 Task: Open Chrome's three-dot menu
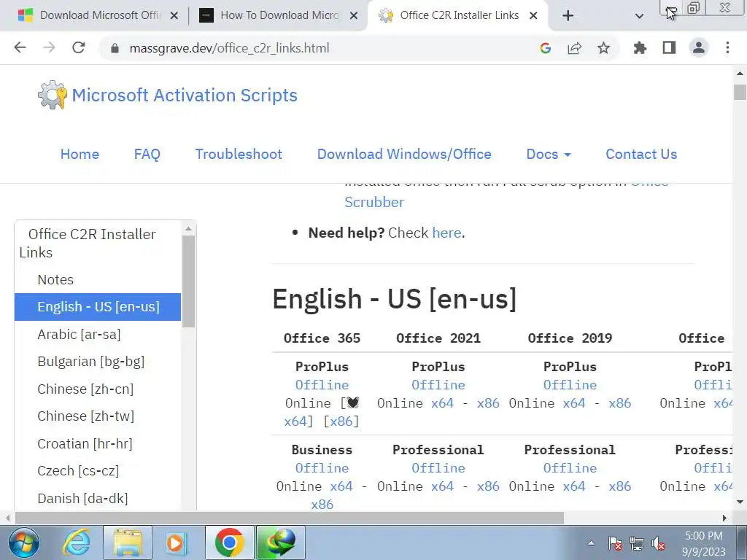pos(727,47)
